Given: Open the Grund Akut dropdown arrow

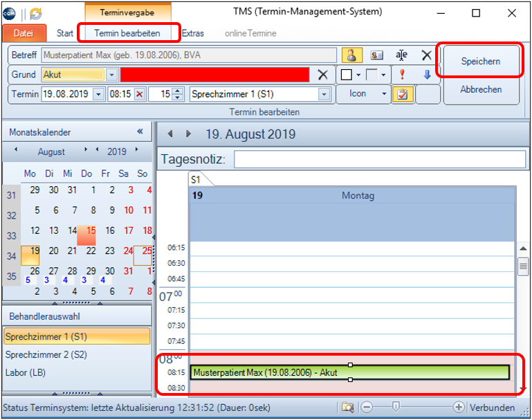Looking at the screenshot, I should (x=111, y=75).
